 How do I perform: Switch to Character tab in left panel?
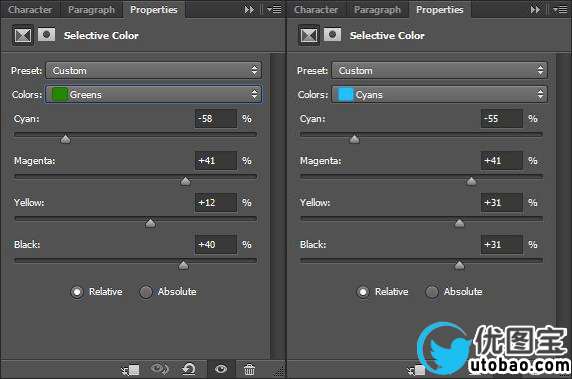coord(30,9)
